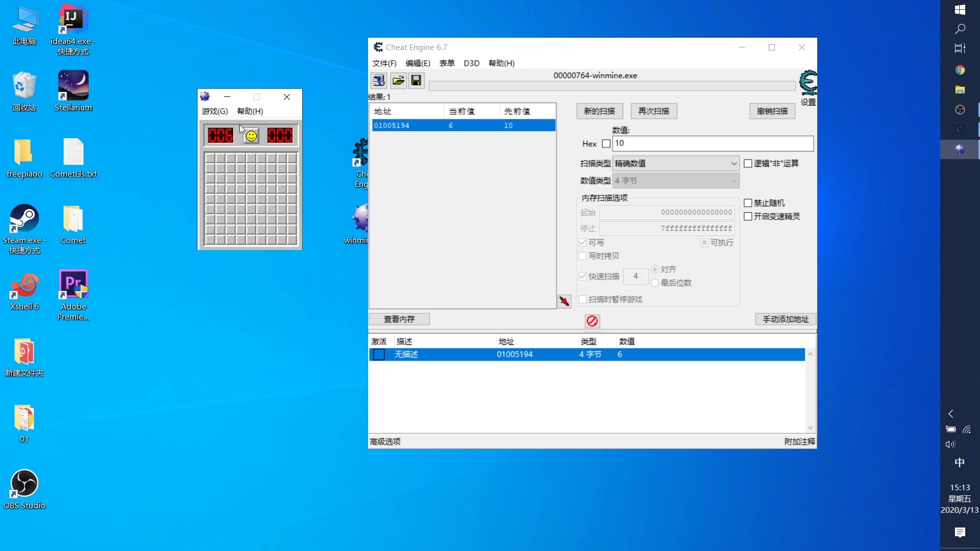This screenshot has width=980, height=551.
Task: Select the Stellarium desktop icon
Action: pos(73,91)
